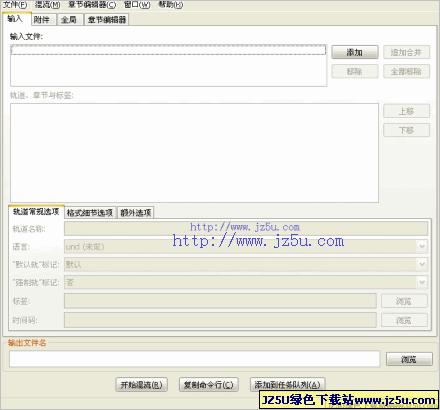Click the 轨道、章节与标签 list area
Image resolution: width=440 pixels, height=410 pixels.
click(x=194, y=153)
